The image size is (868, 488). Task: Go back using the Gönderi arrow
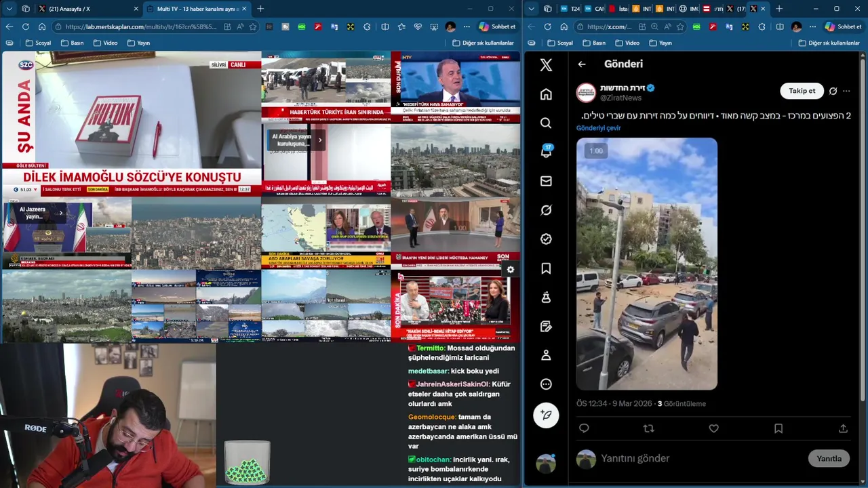pyautogui.click(x=582, y=64)
